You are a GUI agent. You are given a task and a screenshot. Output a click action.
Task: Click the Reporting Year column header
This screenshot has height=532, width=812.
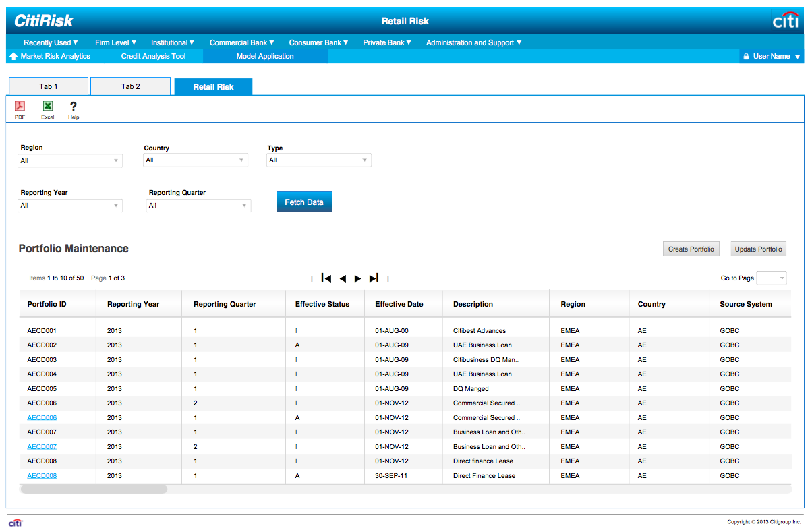[x=139, y=305]
